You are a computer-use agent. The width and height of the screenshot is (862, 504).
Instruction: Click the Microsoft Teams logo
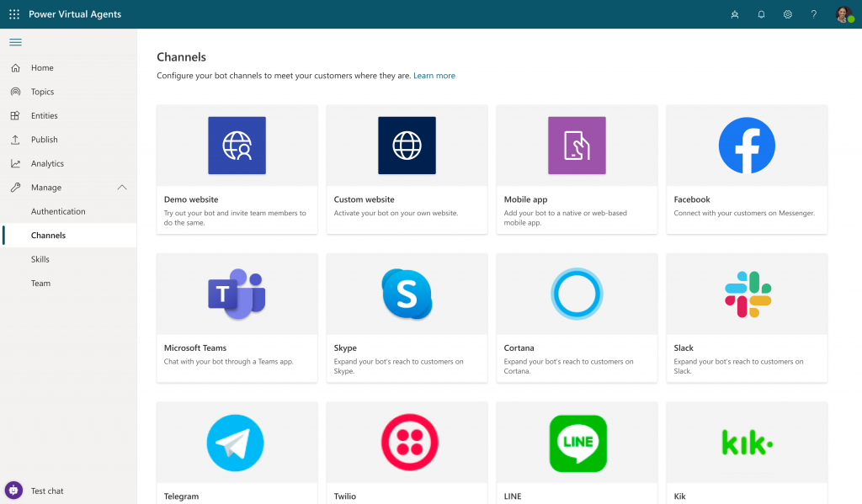coord(237,294)
